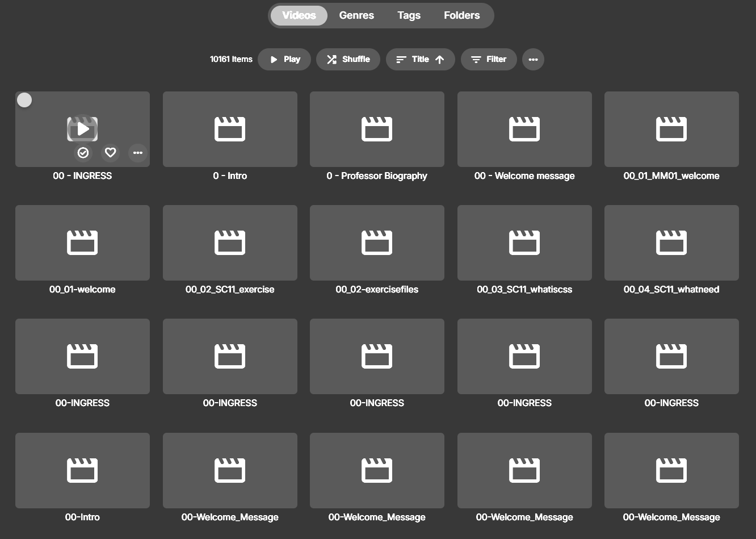Open the 00_02_SC11_exercise thumbnail
This screenshot has height=539, width=756.
(230, 243)
